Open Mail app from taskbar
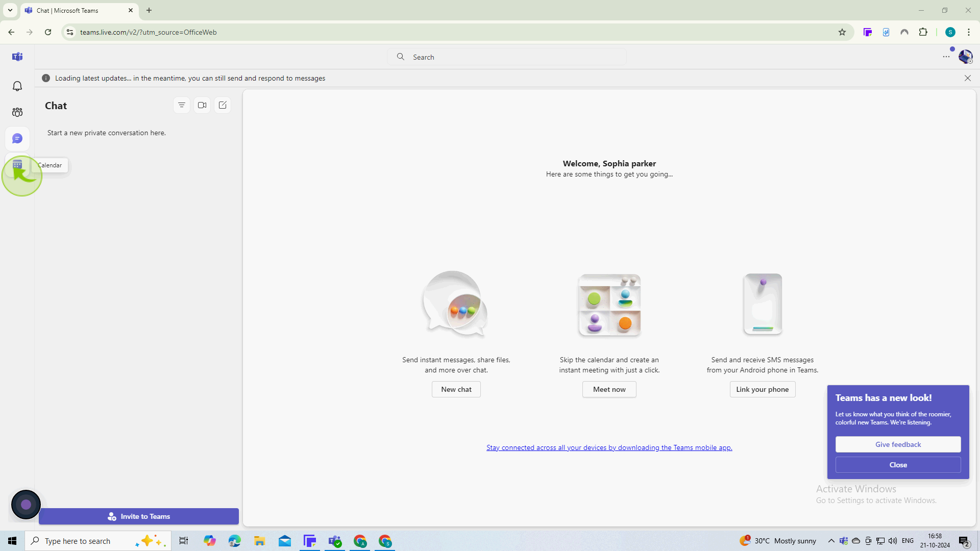980x551 pixels. coord(285,541)
